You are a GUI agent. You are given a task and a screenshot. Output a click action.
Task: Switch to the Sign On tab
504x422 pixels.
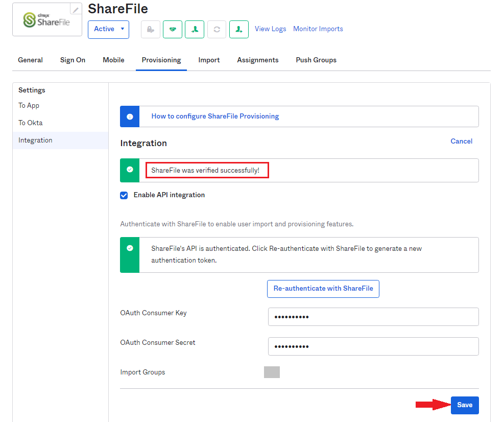73,60
